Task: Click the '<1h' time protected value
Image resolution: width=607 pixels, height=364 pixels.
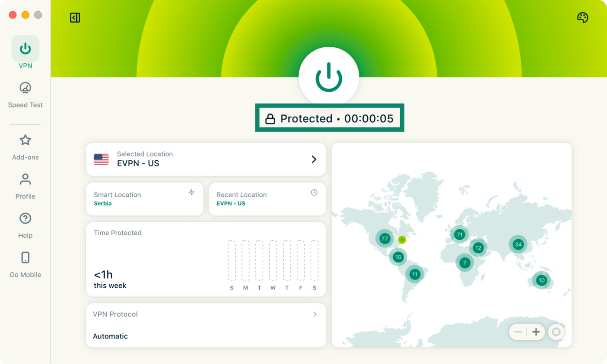Action: tap(103, 275)
